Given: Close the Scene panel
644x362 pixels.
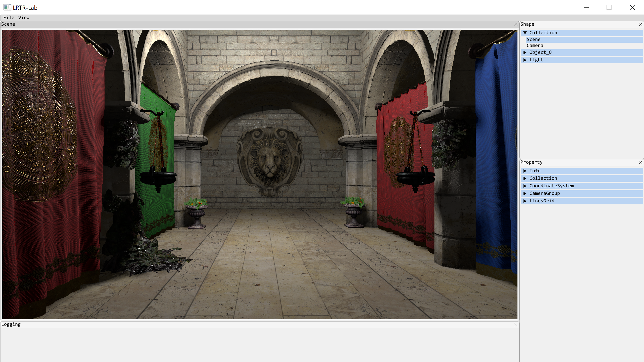Looking at the screenshot, I should point(516,24).
